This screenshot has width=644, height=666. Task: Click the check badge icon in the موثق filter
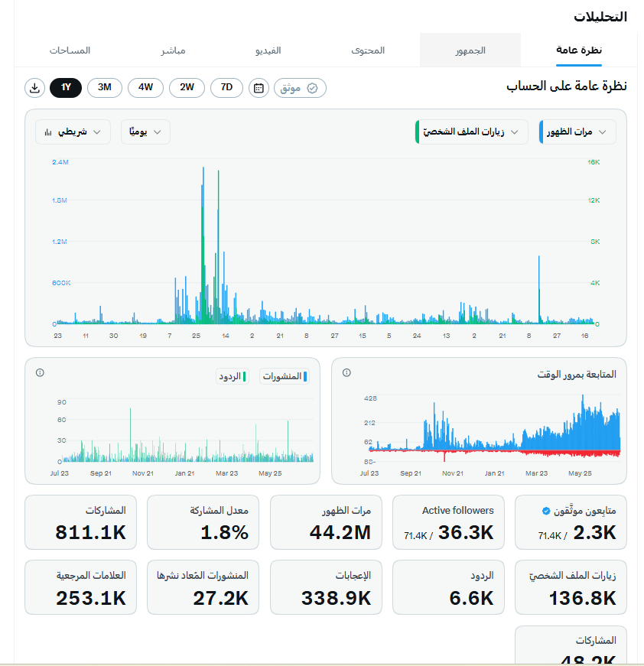click(x=312, y=88)
